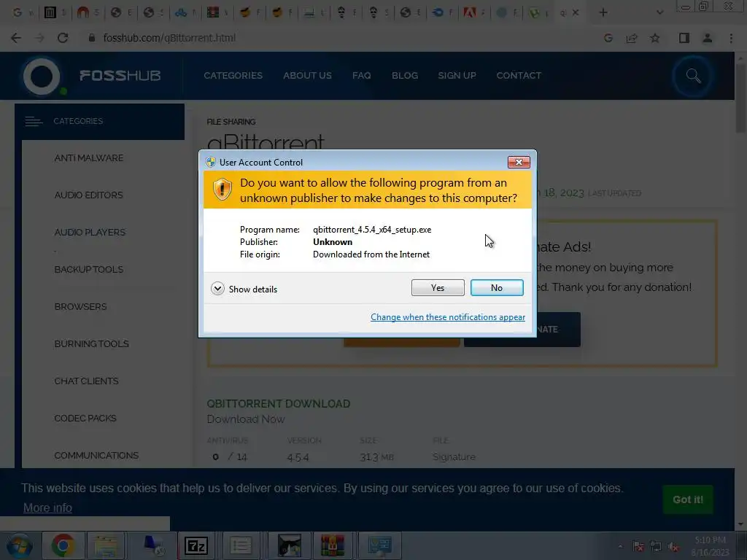Decline the UAC prompt with No
This screenshot has width=747, height=560.
click(496, 287)
